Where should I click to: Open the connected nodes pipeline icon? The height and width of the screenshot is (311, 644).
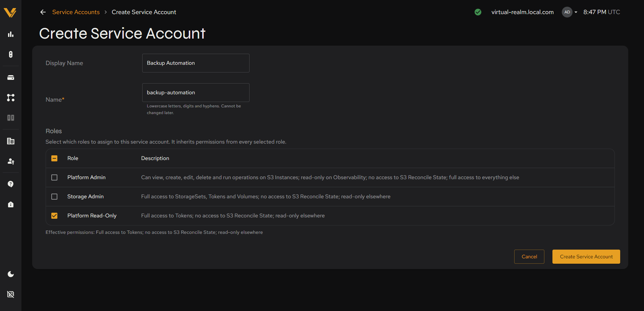pyautogui.click(x=11, y=98)
